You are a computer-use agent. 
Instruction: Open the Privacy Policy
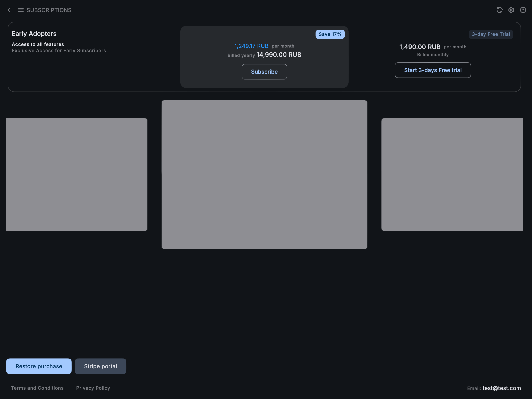tap(93, 388)
